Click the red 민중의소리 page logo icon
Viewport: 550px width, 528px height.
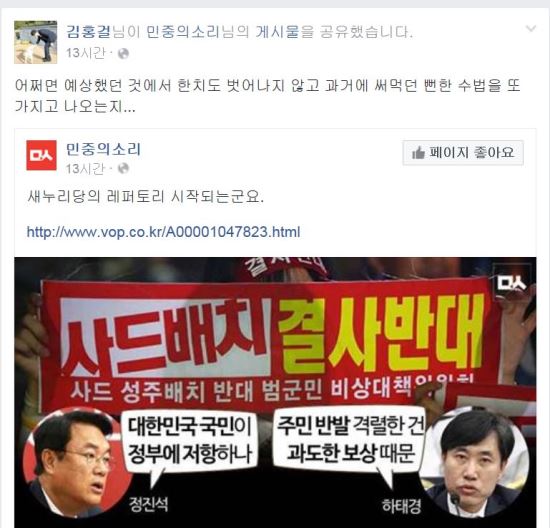41,155
